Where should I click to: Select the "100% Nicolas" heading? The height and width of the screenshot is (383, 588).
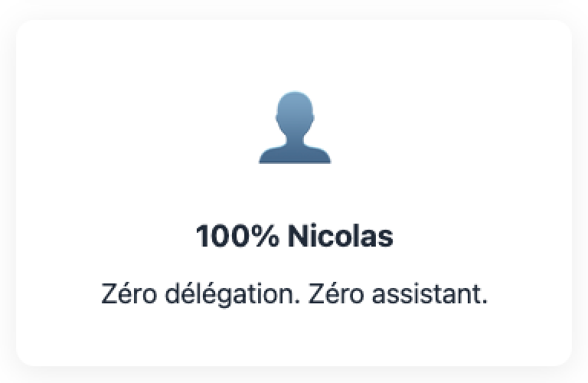(294, 237)
